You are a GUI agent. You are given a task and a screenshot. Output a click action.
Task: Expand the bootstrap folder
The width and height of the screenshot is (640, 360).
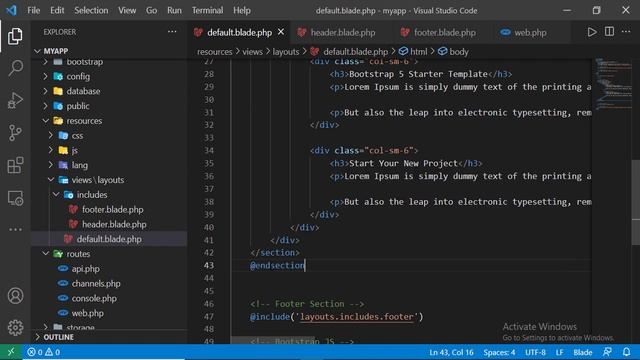coord(84,62)
